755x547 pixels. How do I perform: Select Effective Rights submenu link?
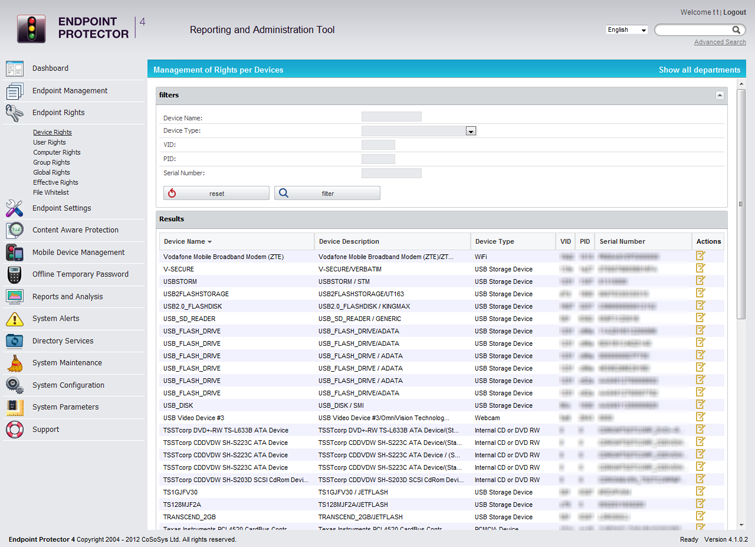click(x=55, y=182)
